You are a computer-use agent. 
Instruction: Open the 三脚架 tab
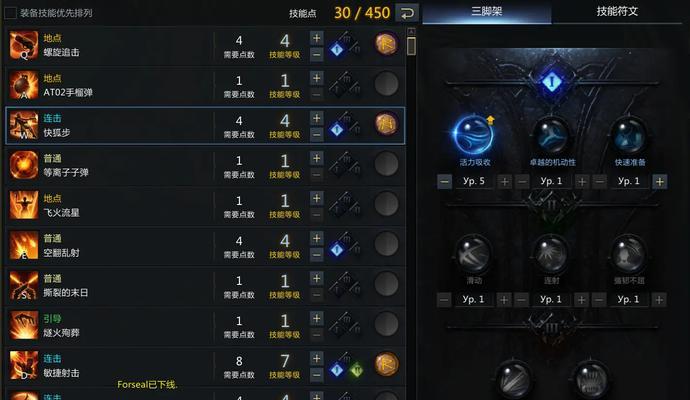(487, 11)
